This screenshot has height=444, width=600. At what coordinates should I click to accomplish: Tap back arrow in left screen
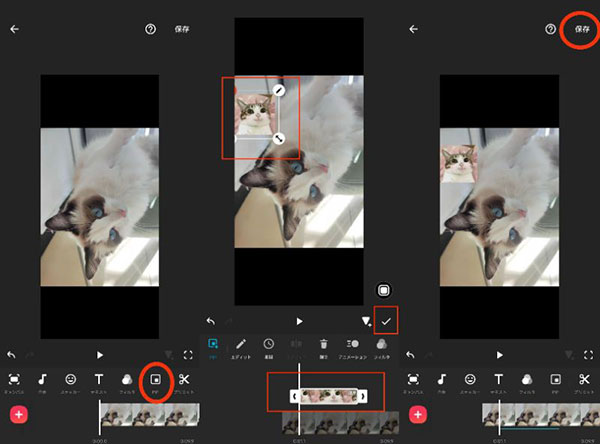(15, 29)
